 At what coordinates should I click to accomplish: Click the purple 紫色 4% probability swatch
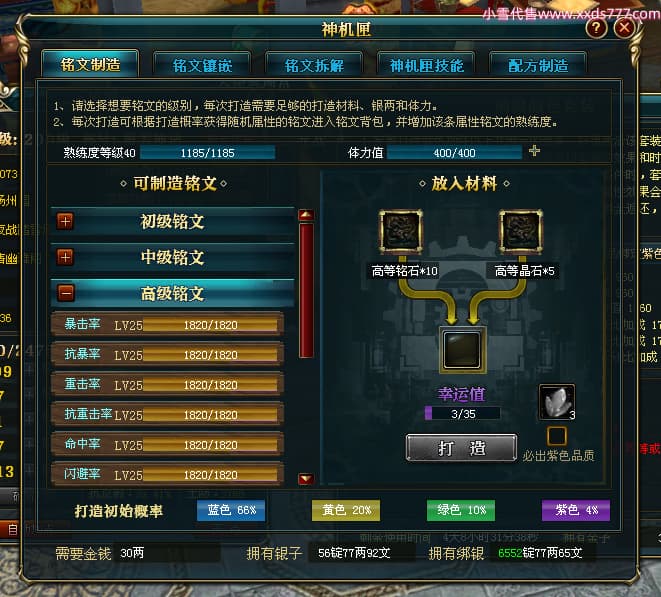coord(575,511)
